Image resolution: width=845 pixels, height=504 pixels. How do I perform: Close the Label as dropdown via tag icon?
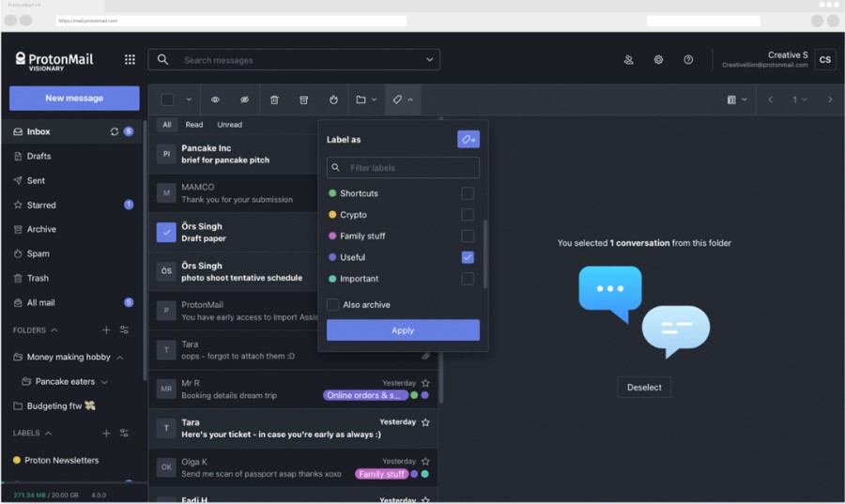[403, 99]
